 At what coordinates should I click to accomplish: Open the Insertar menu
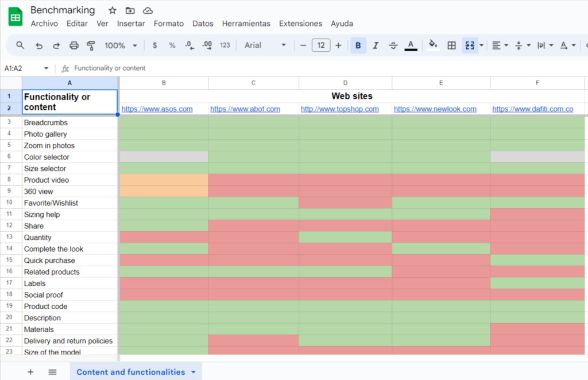pos(131,24)
